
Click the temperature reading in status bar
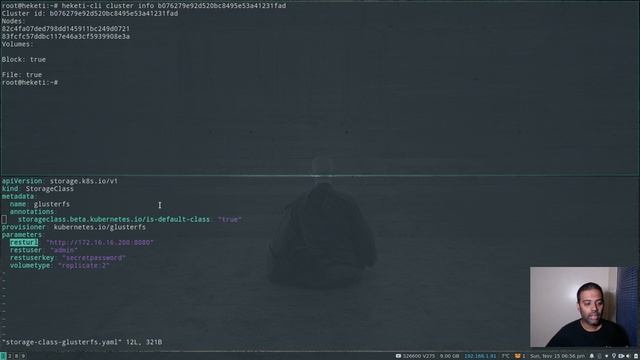pos(505,356)
